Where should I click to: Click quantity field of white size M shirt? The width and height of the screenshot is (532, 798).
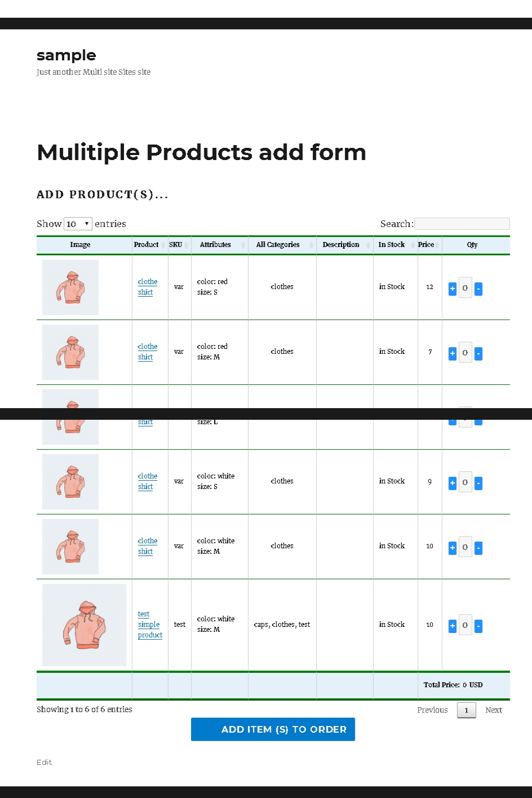coord(465,547)
